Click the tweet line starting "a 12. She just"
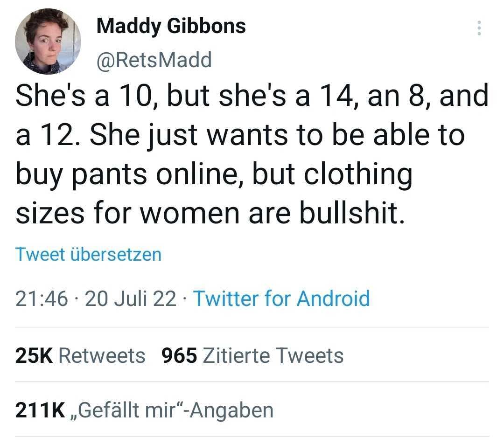 240,135
